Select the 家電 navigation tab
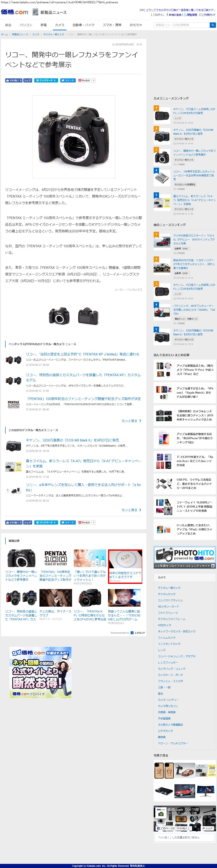Viewport: 217px width, 868px height. pyautogui.click(x=44, y=25)
